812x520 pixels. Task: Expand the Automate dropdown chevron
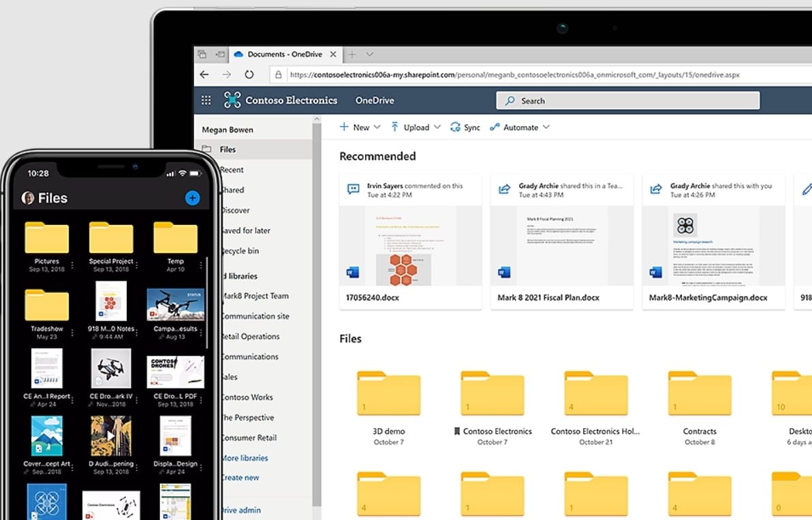(x=546, y=127)
